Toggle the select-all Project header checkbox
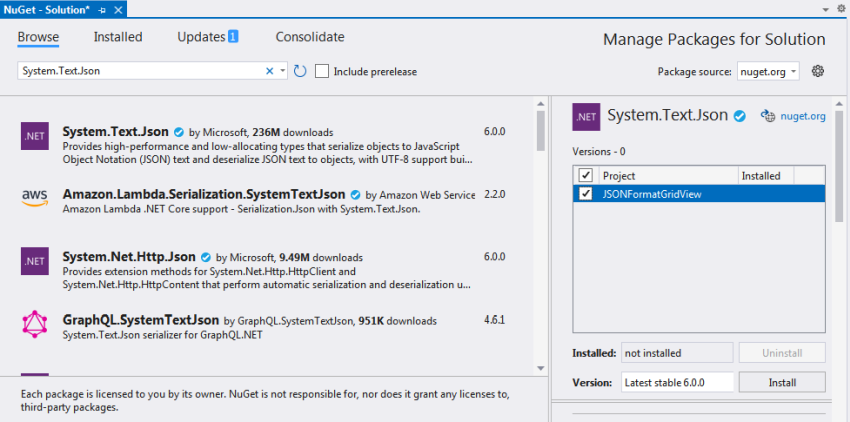Image resolution: width=850 pixels, height=422 pixels. pyautogui.click(x=585, y=175)
